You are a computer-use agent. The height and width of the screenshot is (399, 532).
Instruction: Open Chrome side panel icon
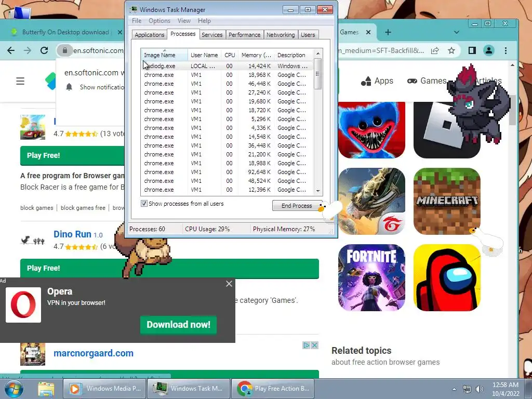pyautogui.click(x=472, y=50)
